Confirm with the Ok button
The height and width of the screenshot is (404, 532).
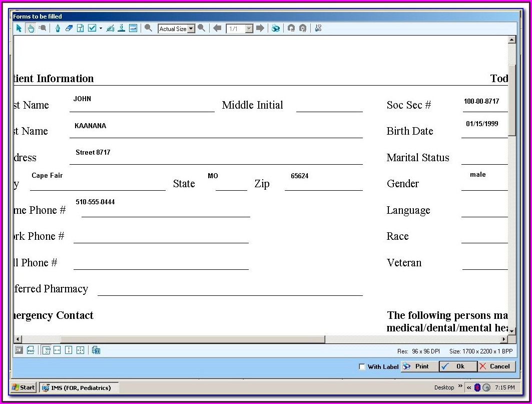tap(457, 366)
